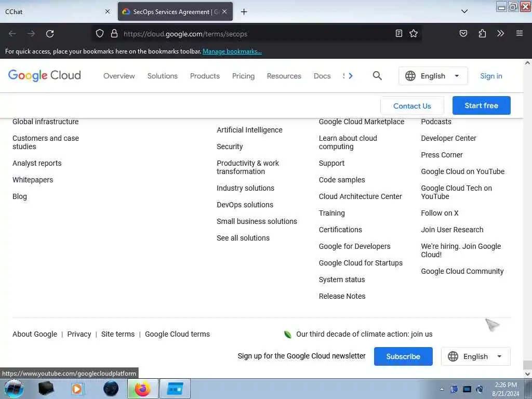The width and height of the screenshot is (532, 399).
Task: Toggle reader view icon in address bar
Action: [x=399, y=33]
